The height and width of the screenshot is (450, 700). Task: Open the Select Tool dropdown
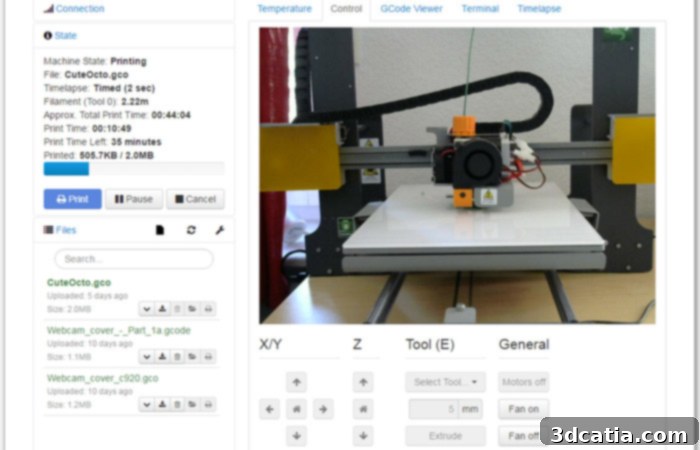(446, 382)
